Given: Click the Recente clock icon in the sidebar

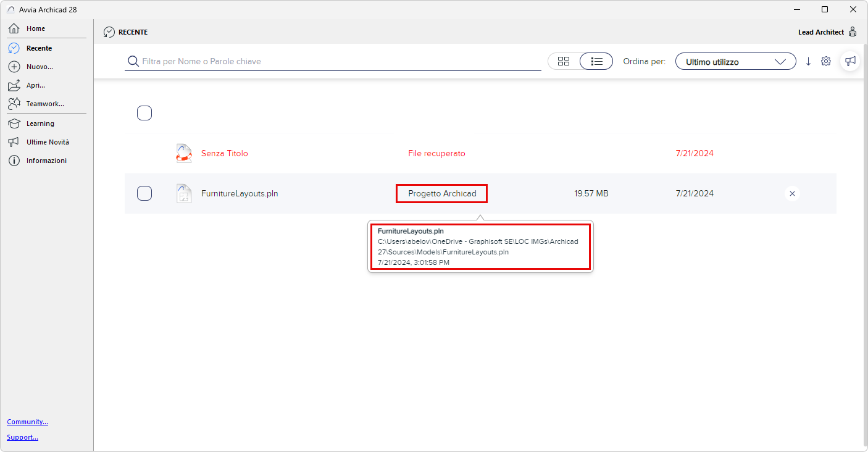Looking at the screenshot, I should (14, 48).
